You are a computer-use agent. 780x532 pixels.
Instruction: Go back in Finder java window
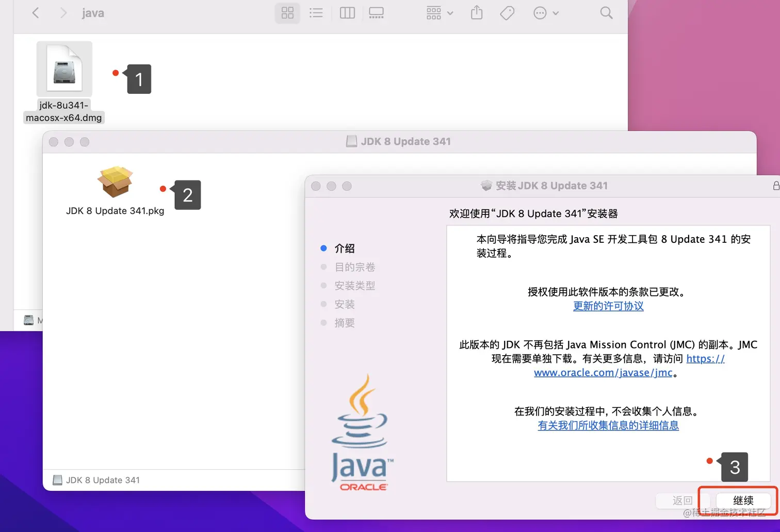pyautogui.click(x=36, y=13)
